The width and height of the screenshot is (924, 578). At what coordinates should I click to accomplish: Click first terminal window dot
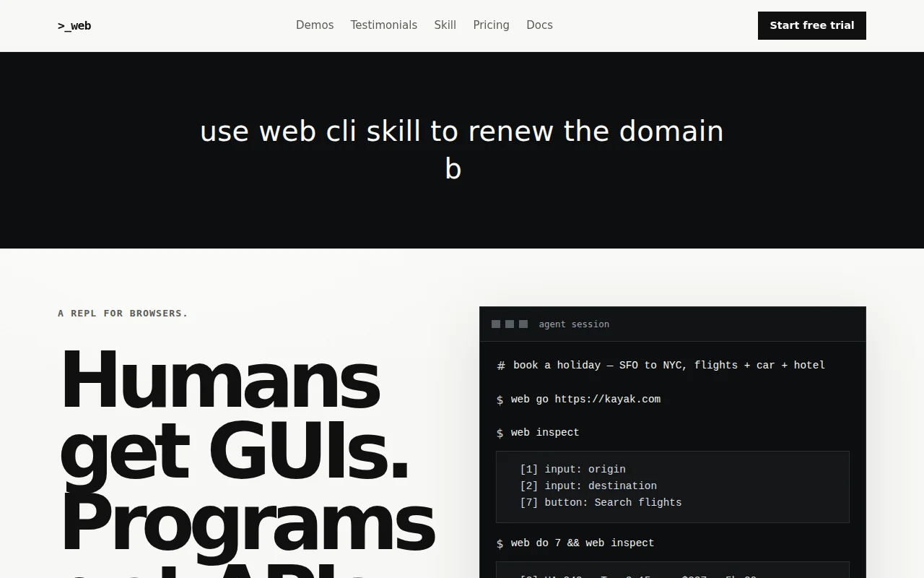[x=496, y=324]
